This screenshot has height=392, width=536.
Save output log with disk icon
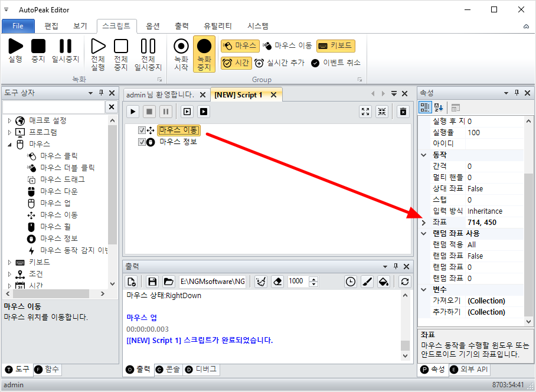[x=152, y=282]
